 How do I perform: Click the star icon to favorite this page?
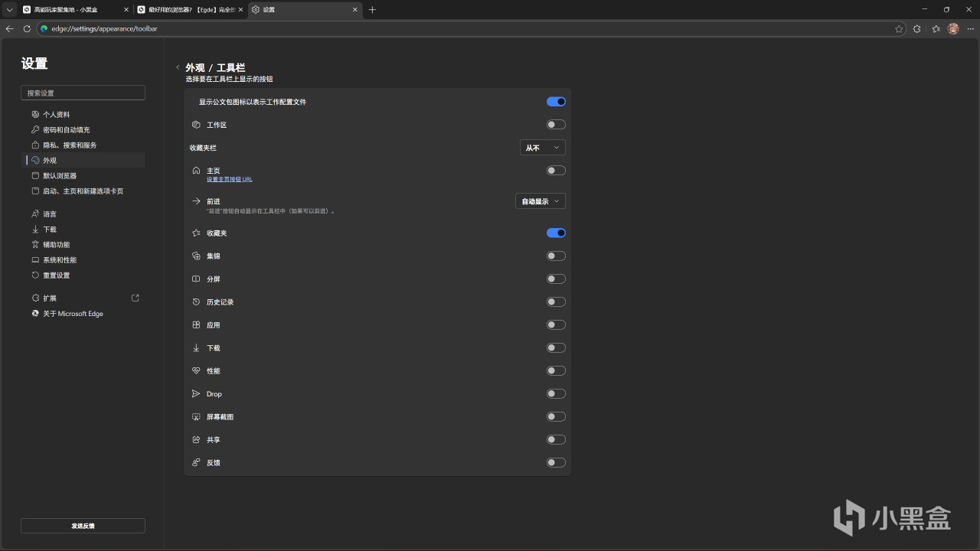tap(899, 28)
